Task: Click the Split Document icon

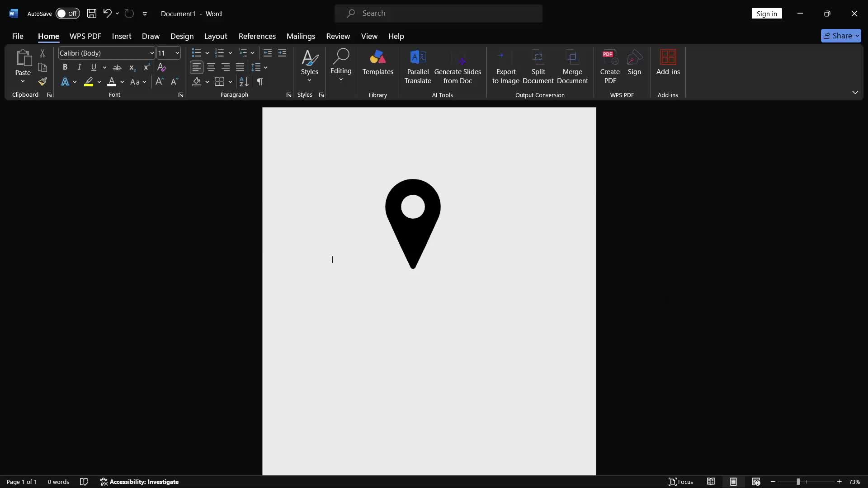Action: point(538,67)
